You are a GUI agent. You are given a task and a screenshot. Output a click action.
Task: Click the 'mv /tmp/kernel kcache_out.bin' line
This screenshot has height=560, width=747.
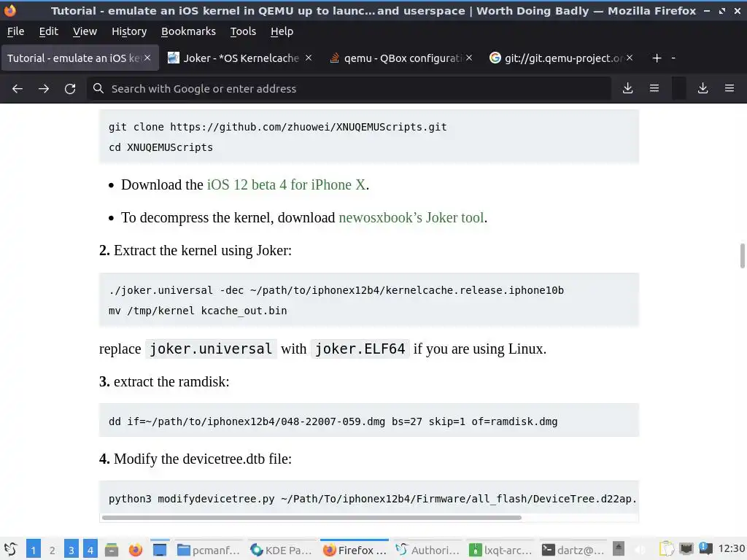198,311
